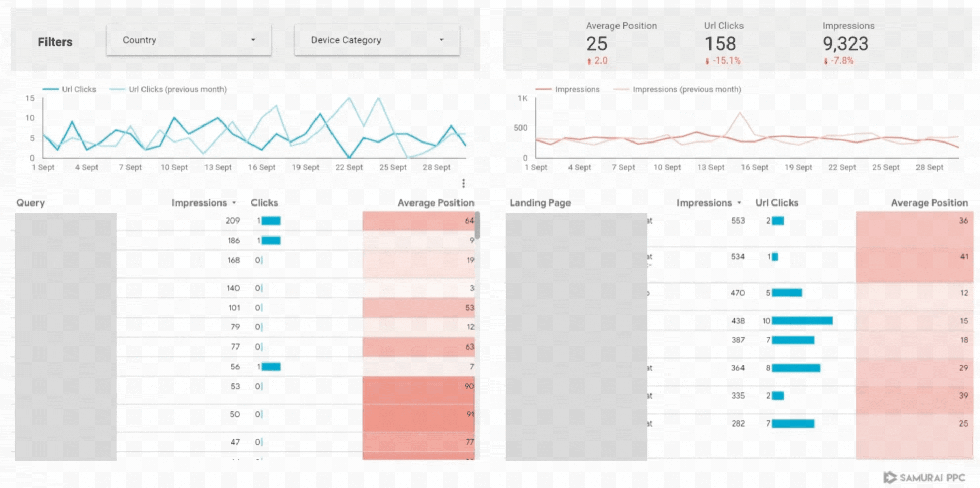
Task: Click the Impressions legend line in right chart
Action: [544, 89]
